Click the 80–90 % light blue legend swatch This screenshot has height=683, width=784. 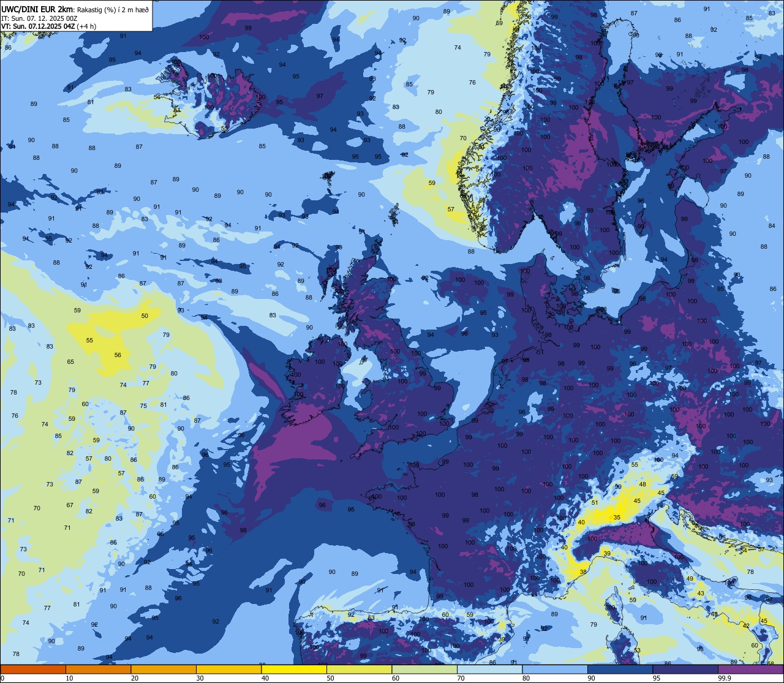[x=555, y=669]
